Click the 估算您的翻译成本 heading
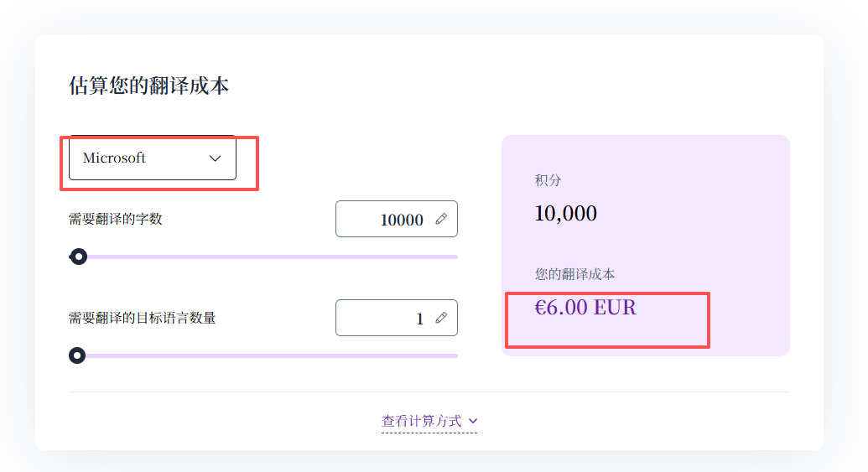Image resolution: width=868 pixels, height=472 pixels. pyautogui.click(x=148, y=86)
